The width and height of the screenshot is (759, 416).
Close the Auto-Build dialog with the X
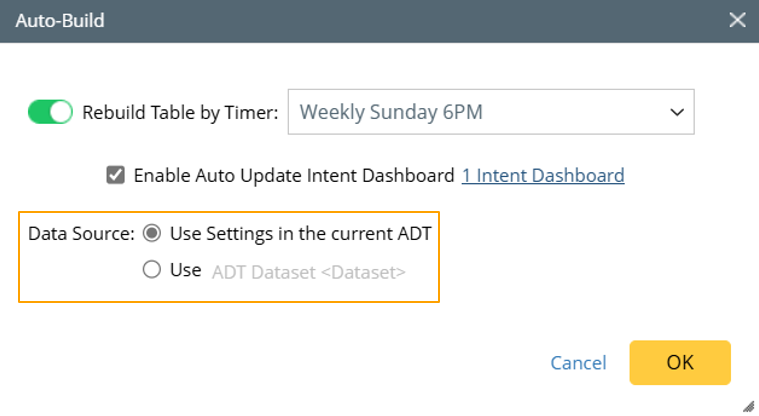[737, 20]
